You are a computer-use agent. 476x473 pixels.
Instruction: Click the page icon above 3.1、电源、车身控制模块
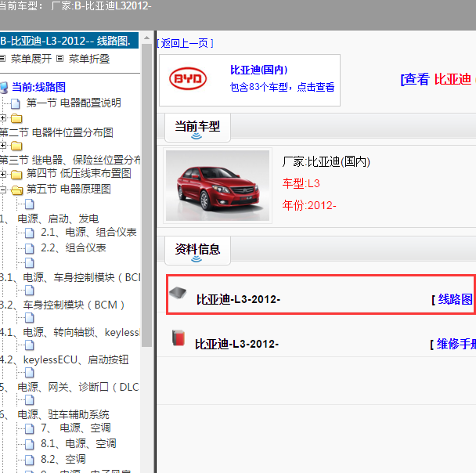tap(30, 262)
